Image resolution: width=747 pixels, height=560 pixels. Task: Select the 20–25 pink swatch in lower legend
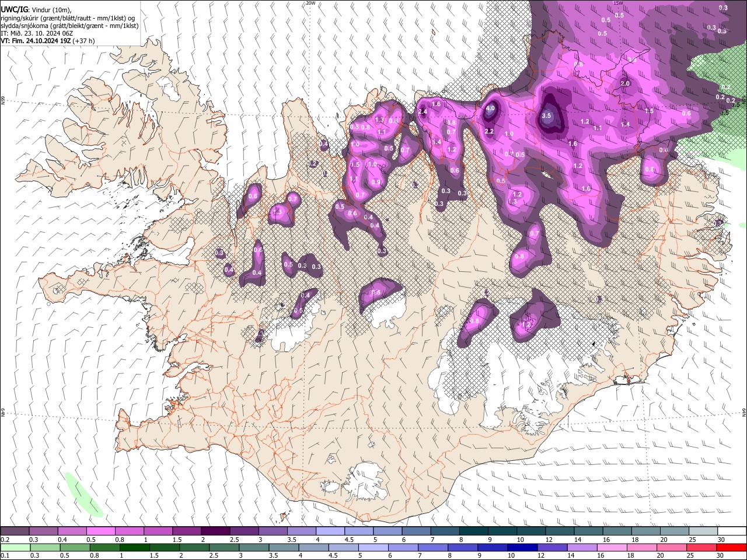pyautogui.click(x=671, y=547)
